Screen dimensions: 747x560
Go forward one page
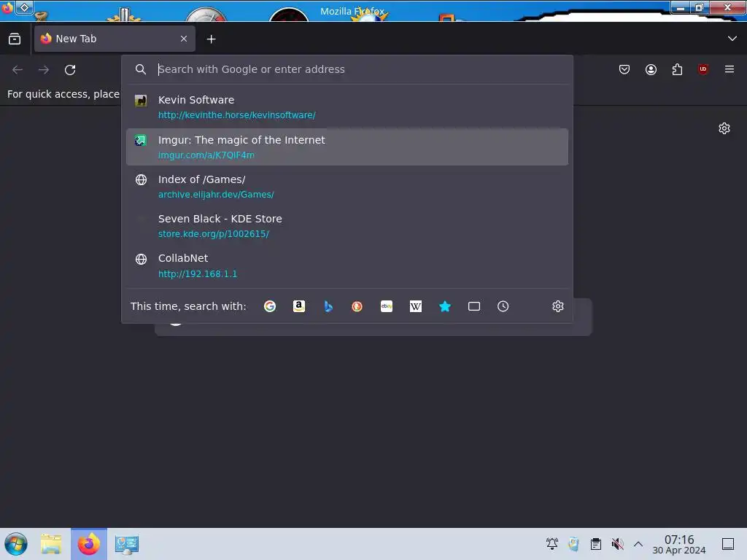(44, 69)
